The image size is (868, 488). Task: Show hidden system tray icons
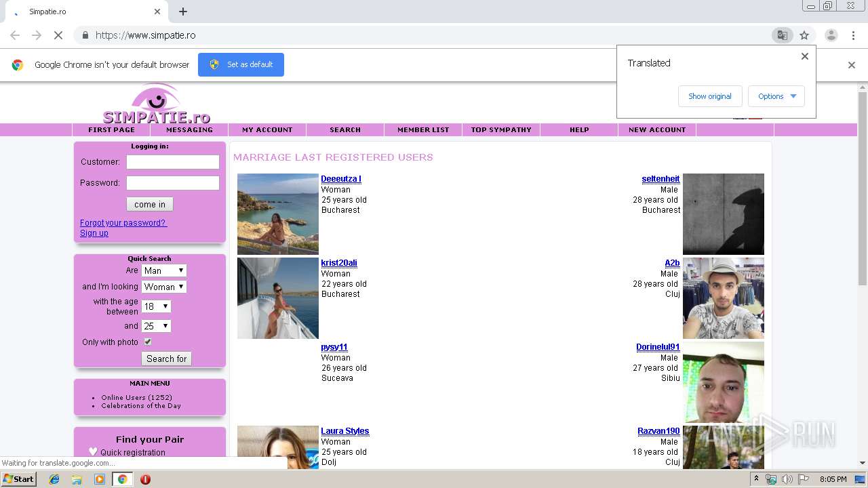click(757, 479)
